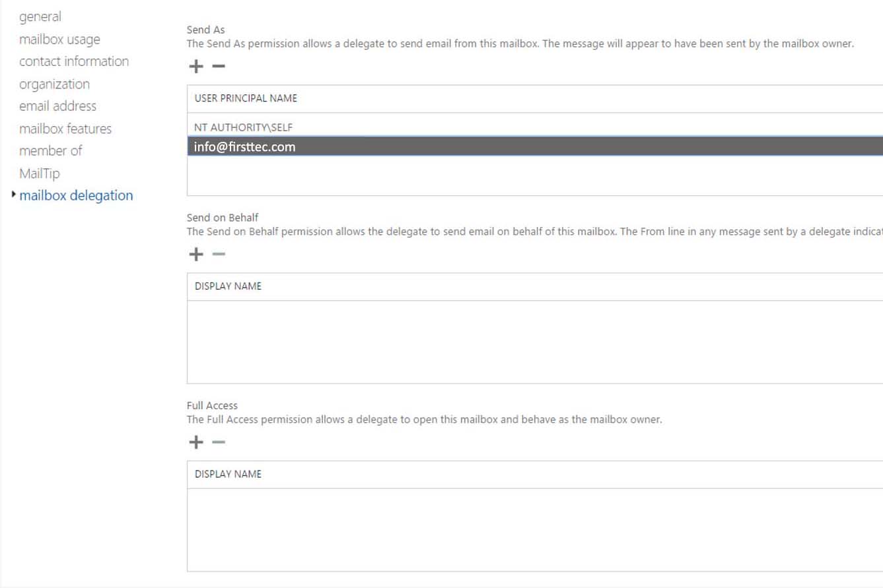
Task: Sort by USER PRINCIPAL NAME column header
Action: 246,98
